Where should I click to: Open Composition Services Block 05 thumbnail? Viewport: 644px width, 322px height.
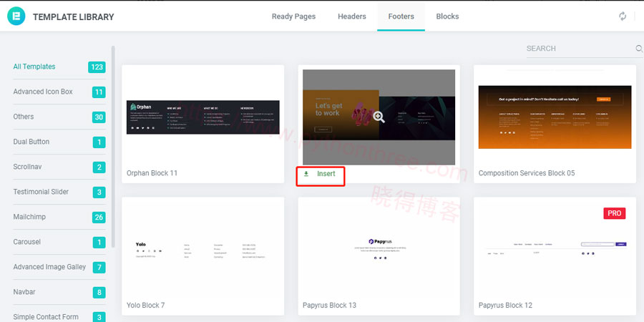pyautogui.click(x=555, y=117)
